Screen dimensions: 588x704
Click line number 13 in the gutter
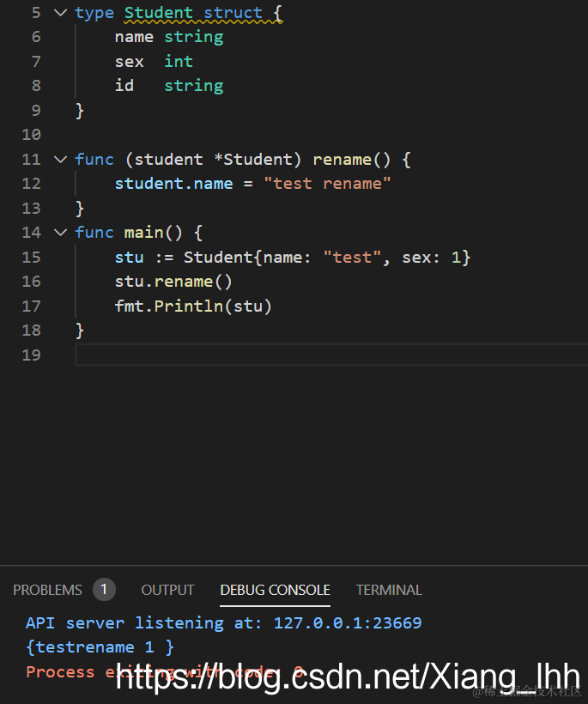point(32,209)
